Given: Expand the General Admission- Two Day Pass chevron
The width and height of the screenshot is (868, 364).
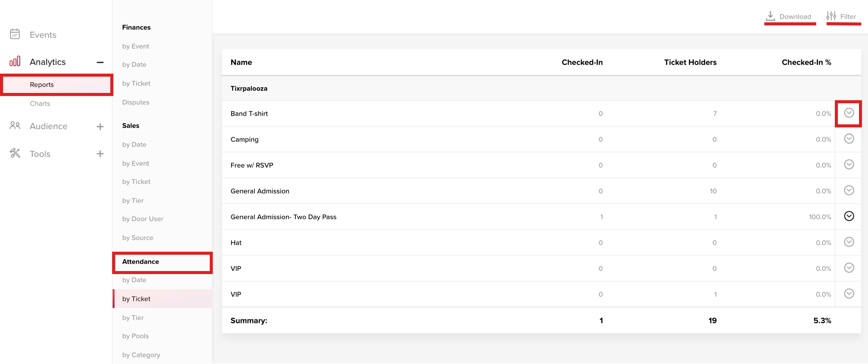Looking at the screenshot, I should click(849, 216).
